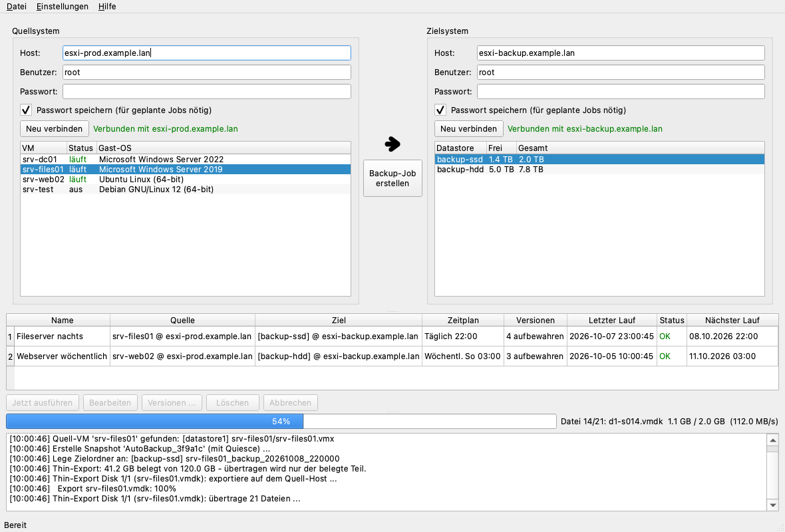The image size is (785, 532).
Task: Sort jobs by the Zeitplan column
Action: tap(463, 321)
